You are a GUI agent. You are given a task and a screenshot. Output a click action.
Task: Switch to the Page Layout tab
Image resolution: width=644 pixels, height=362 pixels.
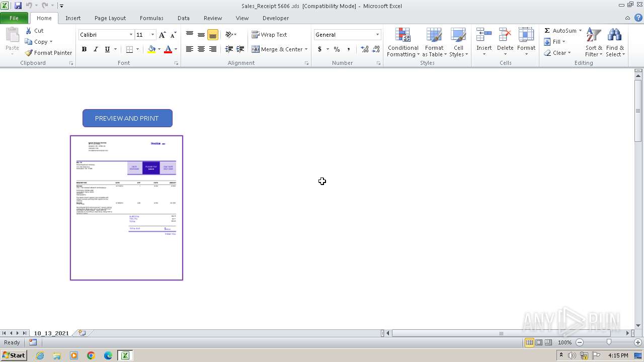(110, 18)
